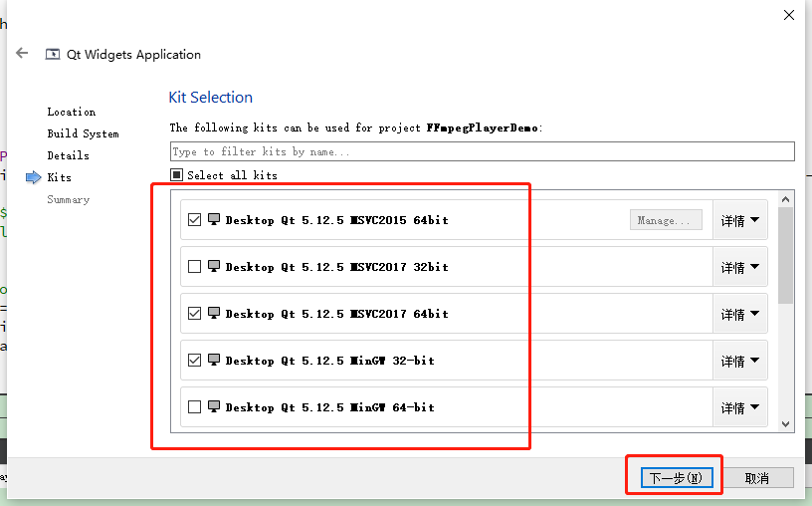Select the Location wizard step

pos(72,112)
